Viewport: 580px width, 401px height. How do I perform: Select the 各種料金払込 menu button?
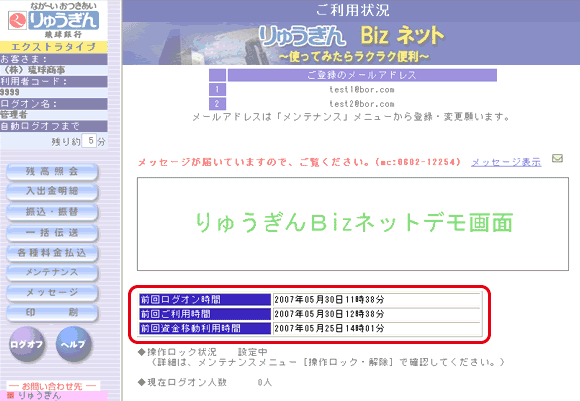coord(52,253)
